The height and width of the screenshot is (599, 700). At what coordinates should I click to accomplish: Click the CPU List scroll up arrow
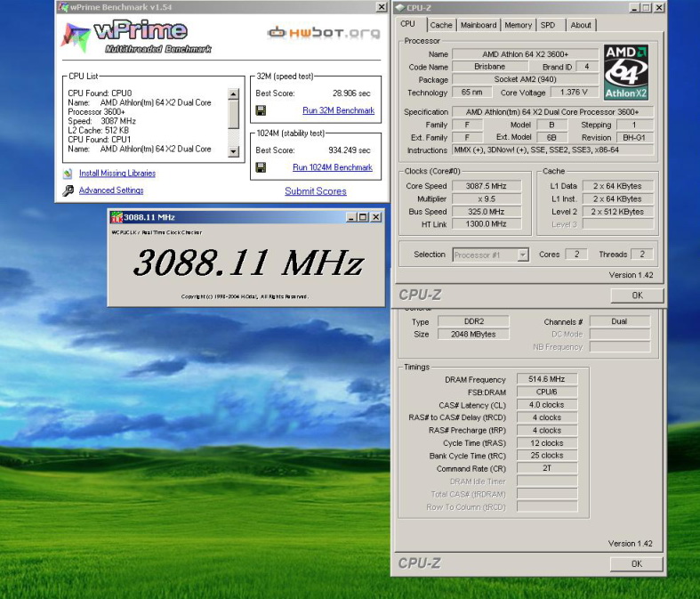(x=233, y=93)
